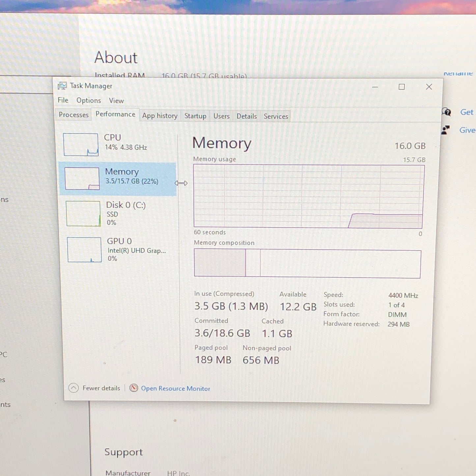This screenshot has height=476, width=476.
Task: Click the Committed 3.6/18.6 GB value
Action: tap(222, 333)
